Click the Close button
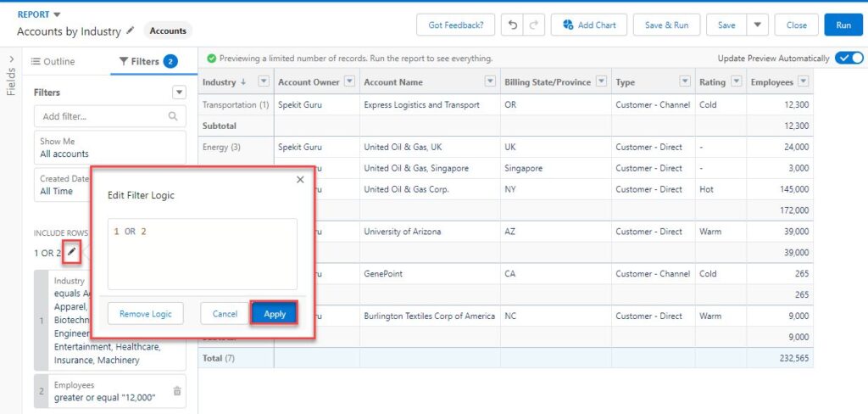 coord(796,25)
